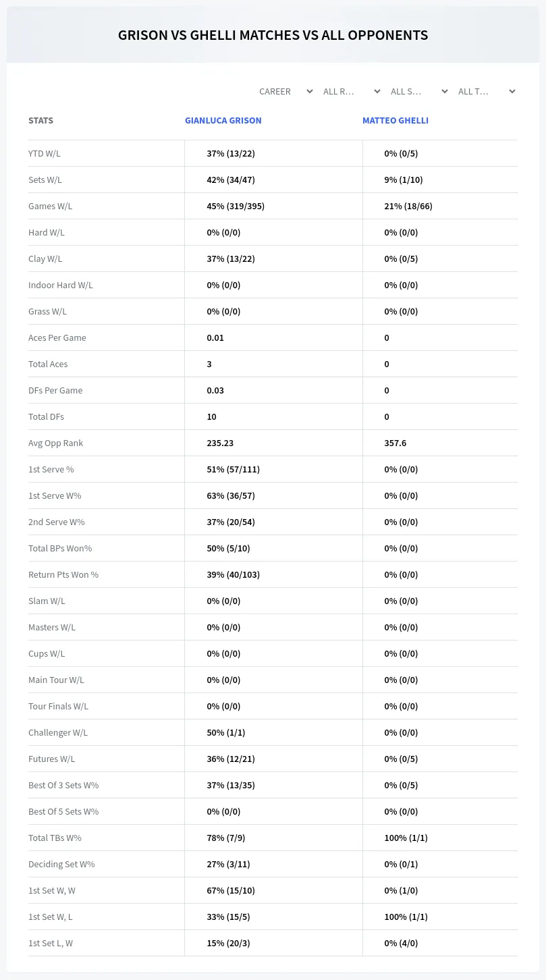Click the chevron arrow beside ALL S…
The width and height of the screenshot is (546, 980).
pos(445,91)
